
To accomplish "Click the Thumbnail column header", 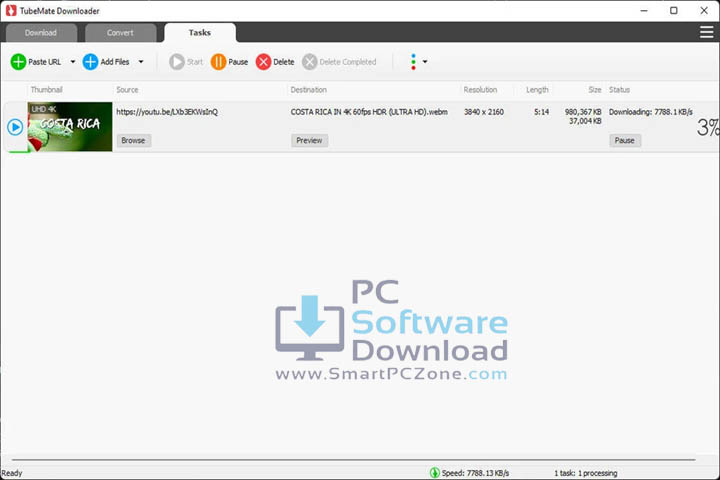I will pos(46,90).
